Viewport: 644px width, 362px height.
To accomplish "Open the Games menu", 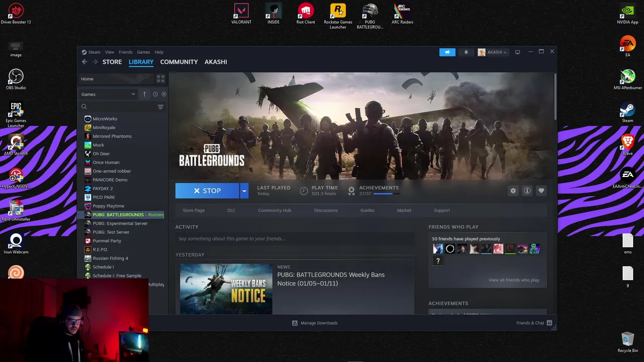I will (143, 52).
